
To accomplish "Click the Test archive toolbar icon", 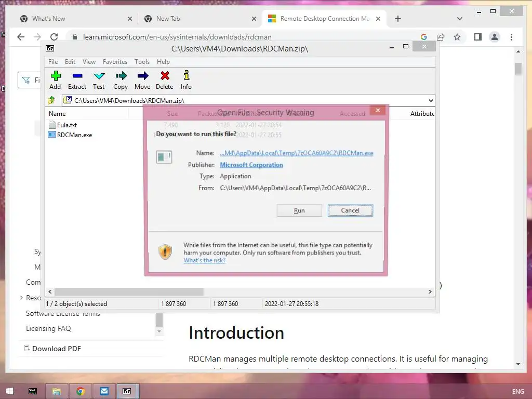I will pos(99,76).
